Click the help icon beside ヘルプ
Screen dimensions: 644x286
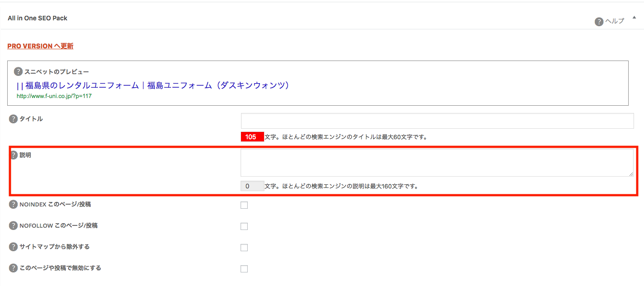pyautogui.click(x=599, y=22)
